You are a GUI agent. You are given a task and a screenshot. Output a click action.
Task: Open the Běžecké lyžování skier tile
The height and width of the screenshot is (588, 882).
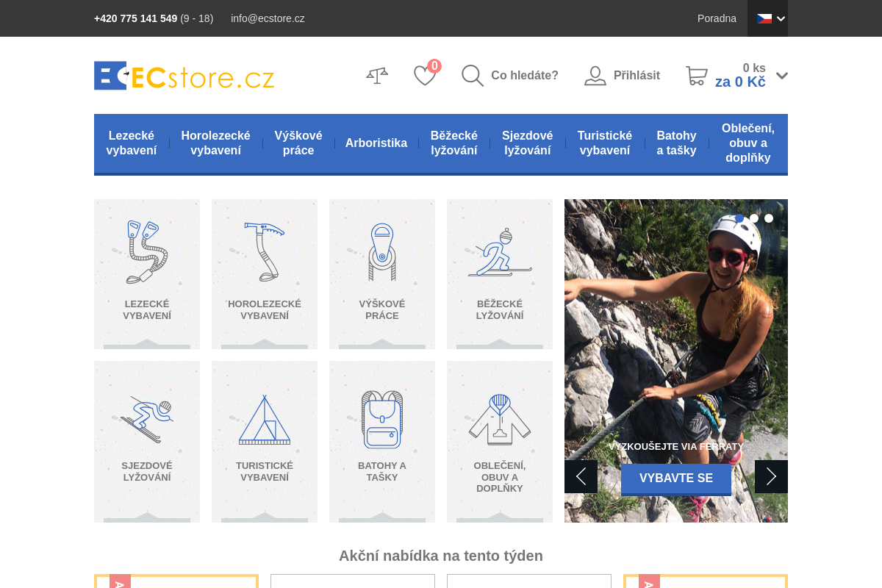click(x=500, y=273)
